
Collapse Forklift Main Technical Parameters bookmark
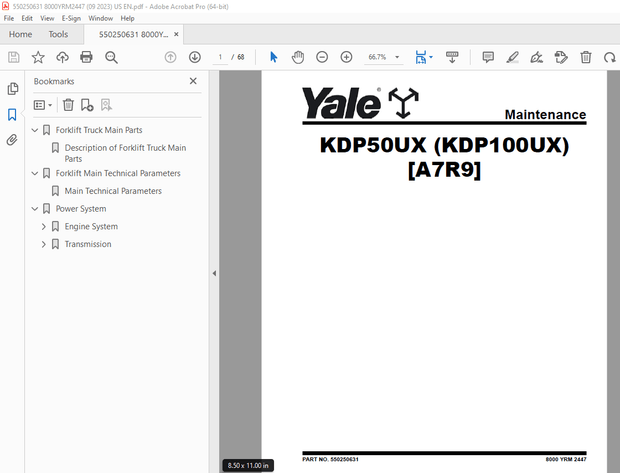tap(35, 173)
